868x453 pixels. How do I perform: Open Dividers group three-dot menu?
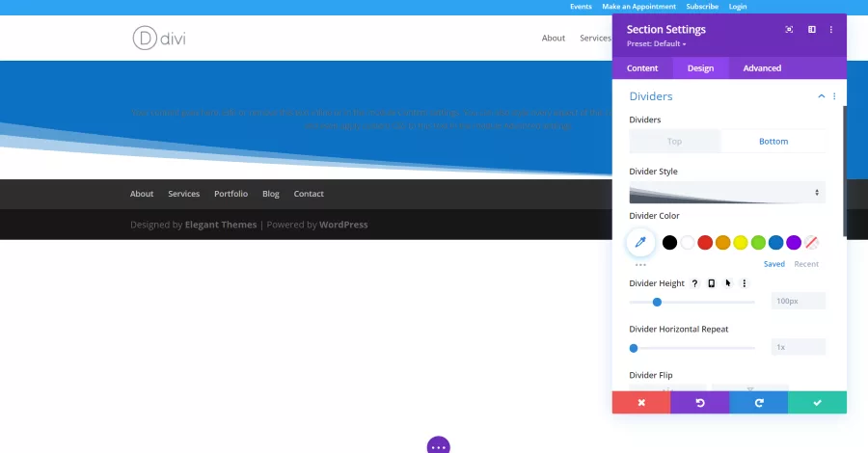pos(834,96)
